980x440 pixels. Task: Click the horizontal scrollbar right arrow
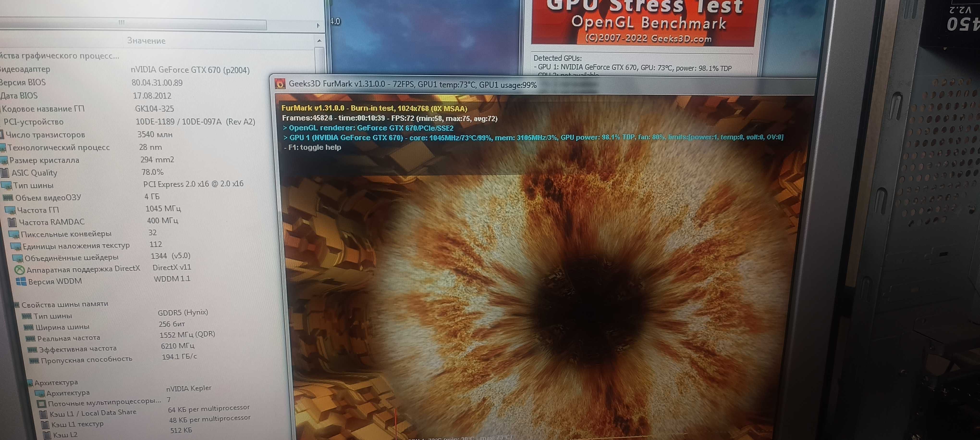(318, 25)
